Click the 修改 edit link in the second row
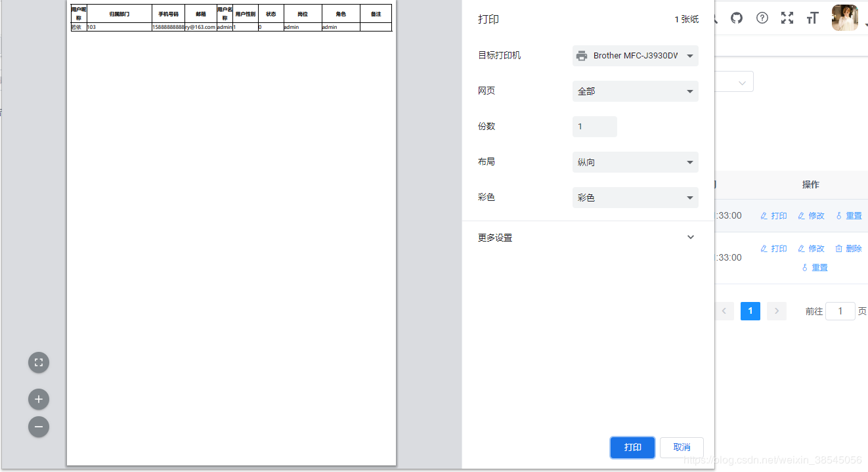The height and width of the screenshot is (472, 868). pyautogui.click(x=811, y=248)
